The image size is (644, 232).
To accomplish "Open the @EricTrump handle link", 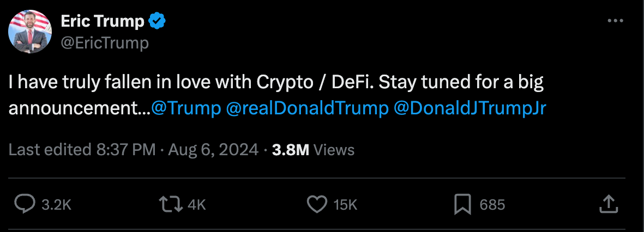I will (104, 42).
